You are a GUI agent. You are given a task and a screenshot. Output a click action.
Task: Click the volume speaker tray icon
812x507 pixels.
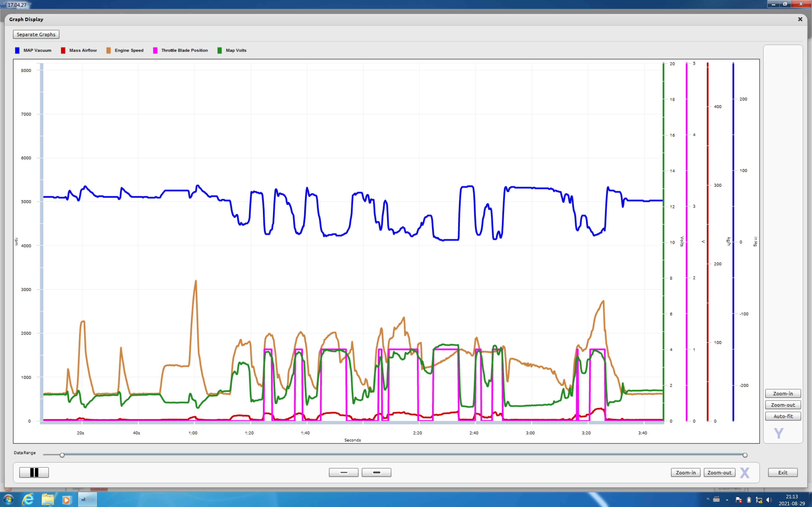coord(769,500)
